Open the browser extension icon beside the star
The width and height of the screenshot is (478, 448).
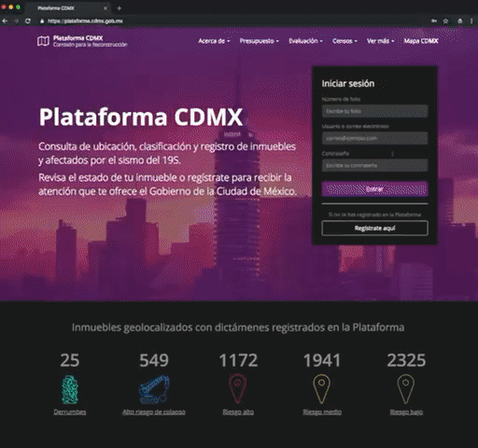[x=460, y=21]
